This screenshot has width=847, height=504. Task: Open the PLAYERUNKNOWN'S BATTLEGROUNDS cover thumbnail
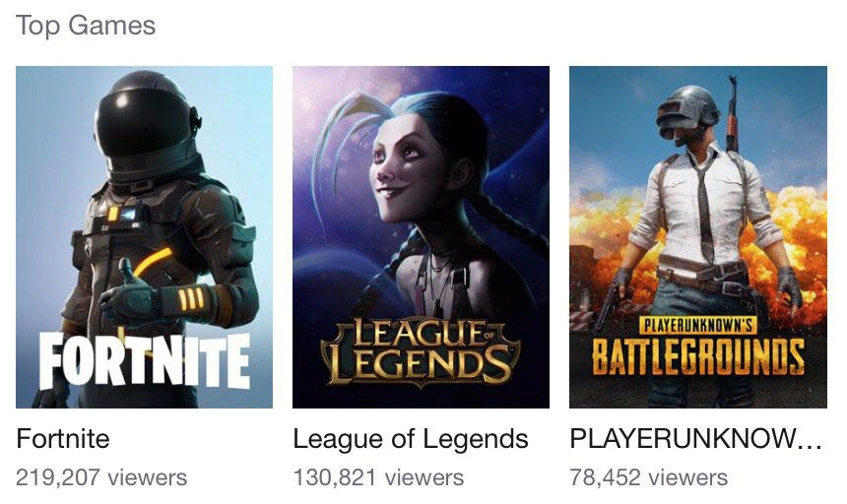coord(698,237)
